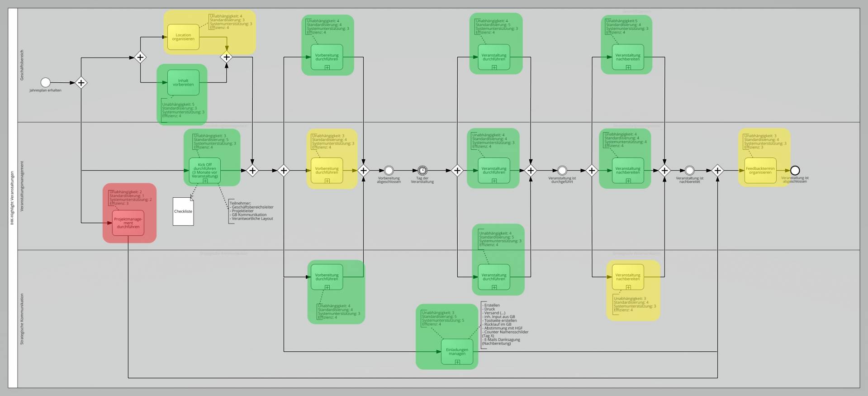Viewport: 868px width, 396px height.
Task: Select the Teilnehmer text annotation
Action: (251, 211)
